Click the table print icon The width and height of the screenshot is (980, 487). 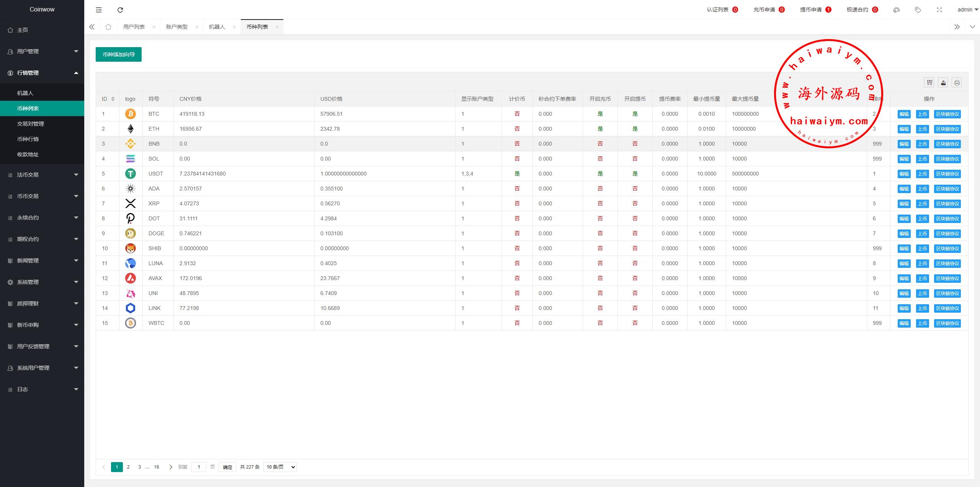[957, 83]
